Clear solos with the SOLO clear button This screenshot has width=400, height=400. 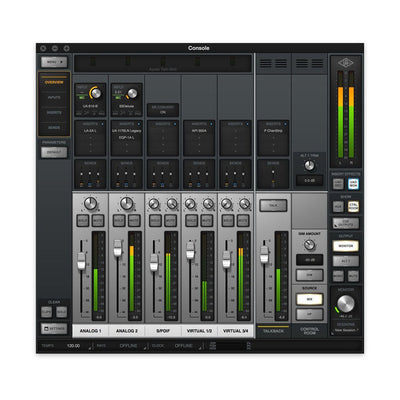click(61, 312)
